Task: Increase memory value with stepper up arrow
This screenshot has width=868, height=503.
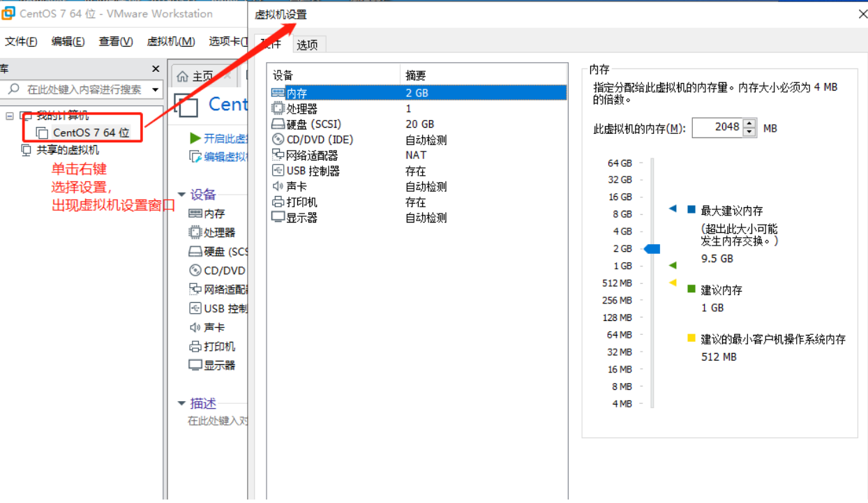Action: 749,123
